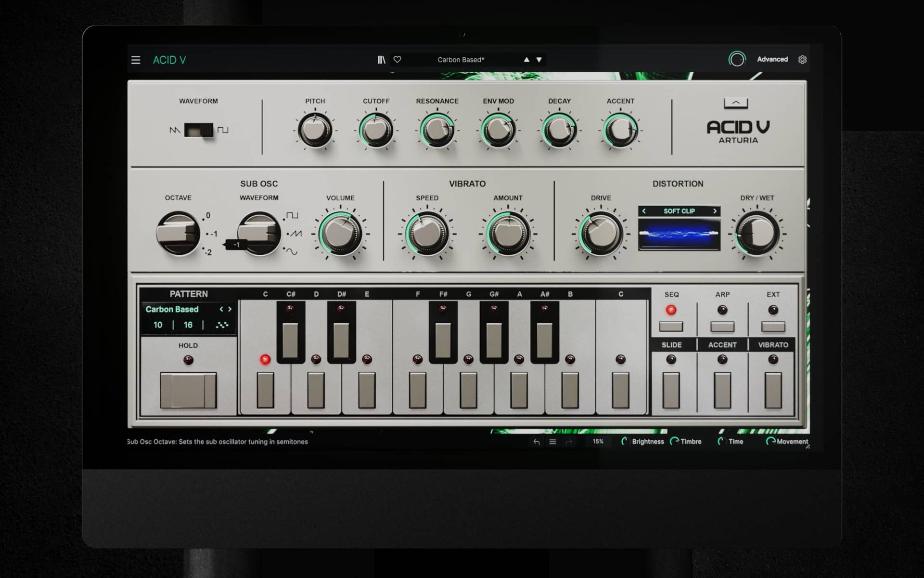Image resolution: width=924 pixels, height=578 pixels.
Task: Choose sine wave for Sub Osc waveform
Action: pyautogui.click(x=291, y=251)
